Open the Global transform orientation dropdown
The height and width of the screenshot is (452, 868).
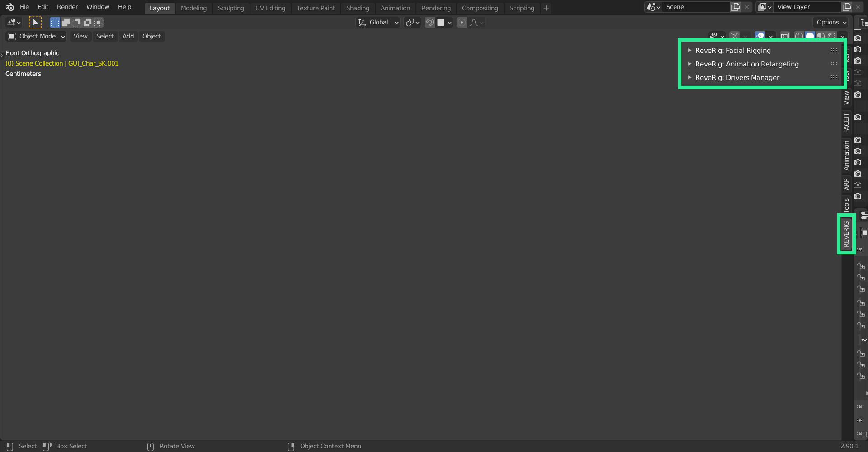pos(378,22)
